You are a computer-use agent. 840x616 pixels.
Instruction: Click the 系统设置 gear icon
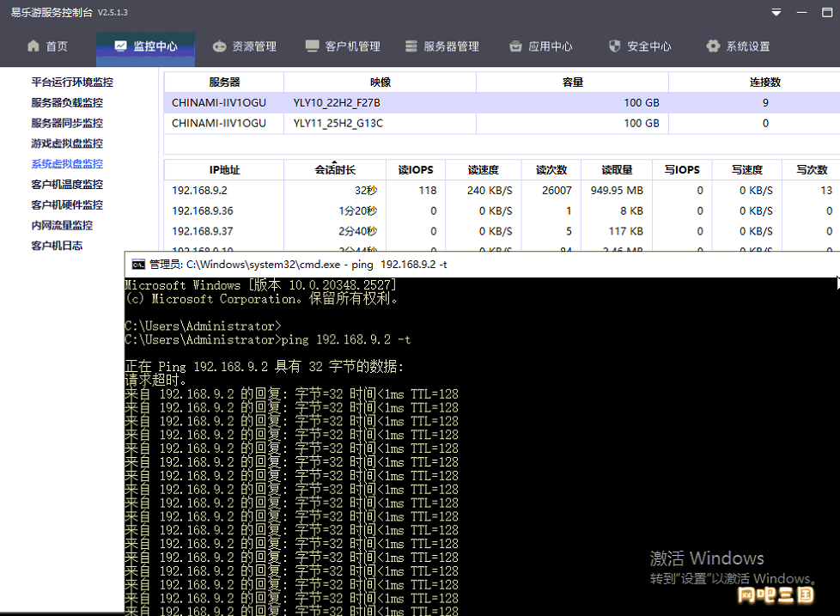713,46
